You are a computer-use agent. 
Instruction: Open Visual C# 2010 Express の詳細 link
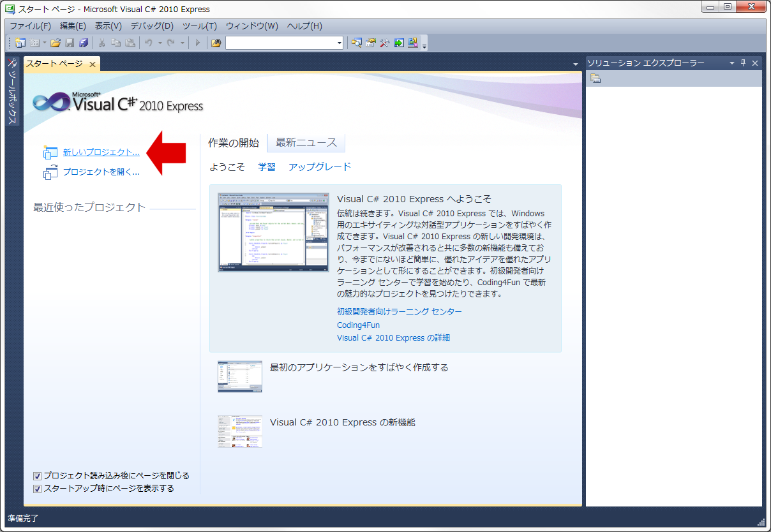point(394,337)
